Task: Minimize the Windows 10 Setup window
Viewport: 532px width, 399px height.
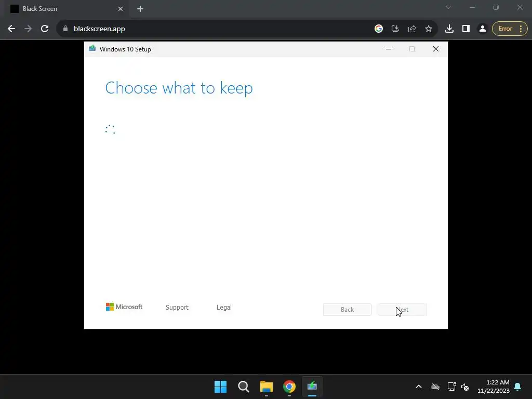Action: click(x=389, y=49)
